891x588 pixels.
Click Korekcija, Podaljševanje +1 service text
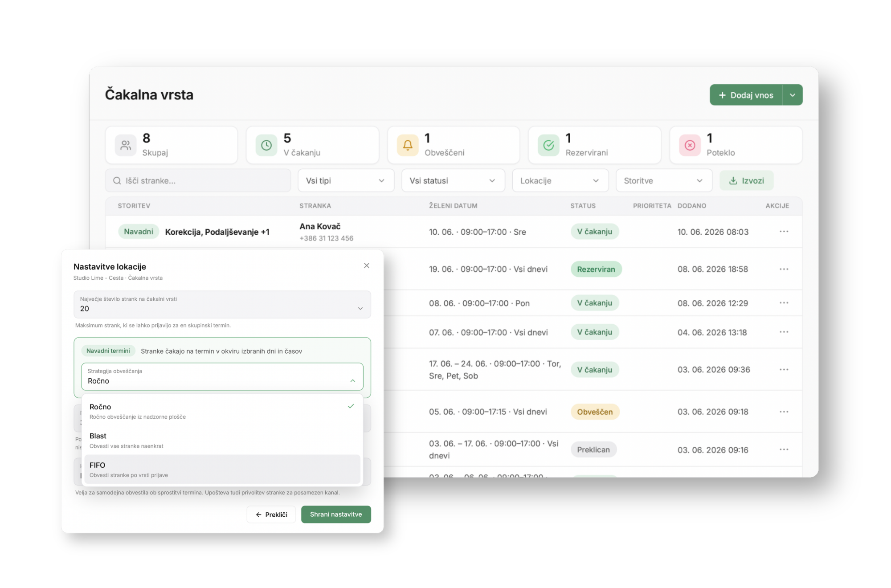click(x=217, y=232)
